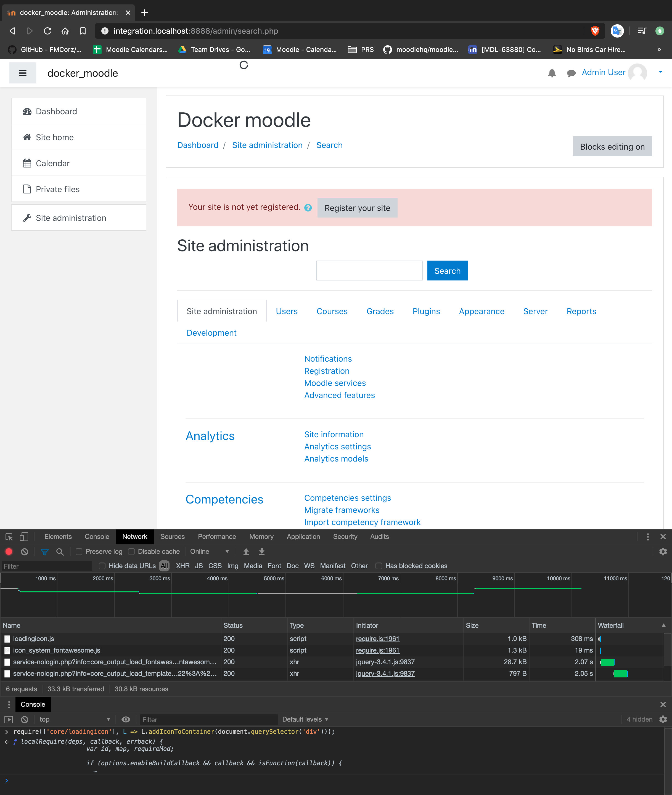Open the Default levels dropdown

click(x=305, y=720)
